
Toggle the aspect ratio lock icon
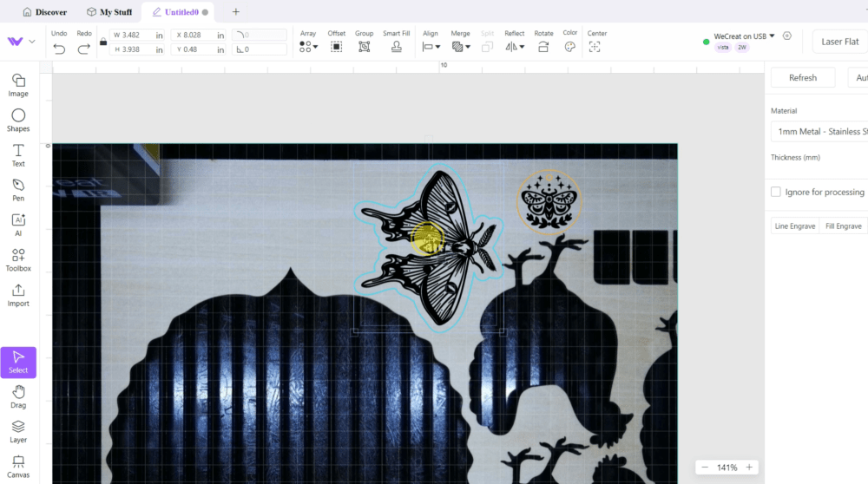tap(103, 42)
